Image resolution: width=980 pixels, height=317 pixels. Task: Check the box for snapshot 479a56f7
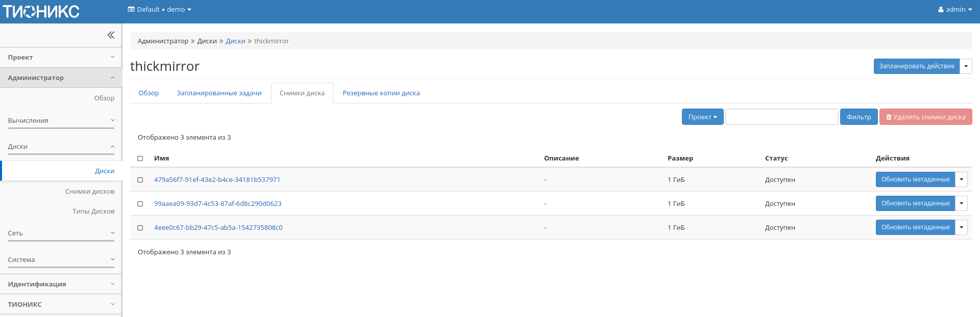coord(140,180)
